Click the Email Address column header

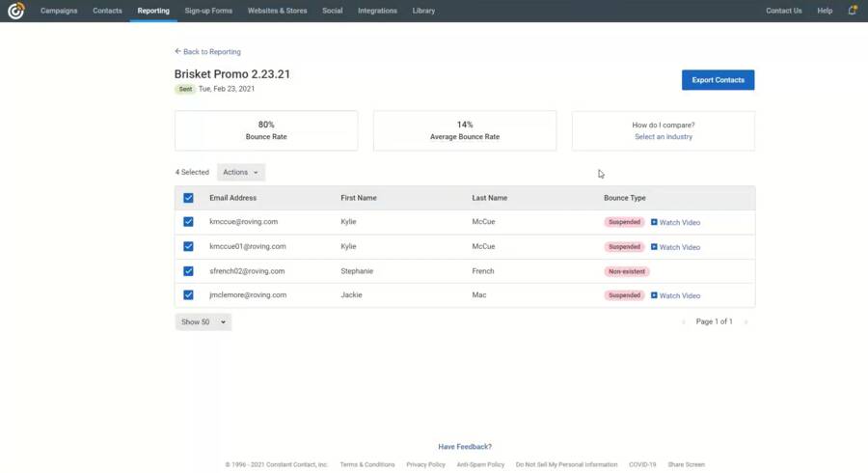[x=232, y=198]
